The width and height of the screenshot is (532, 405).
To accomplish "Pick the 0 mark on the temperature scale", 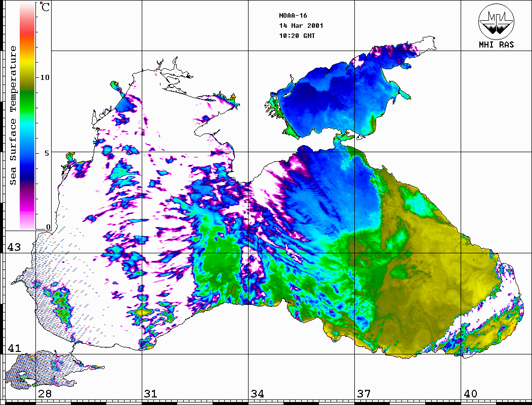I will pos(49,227).
